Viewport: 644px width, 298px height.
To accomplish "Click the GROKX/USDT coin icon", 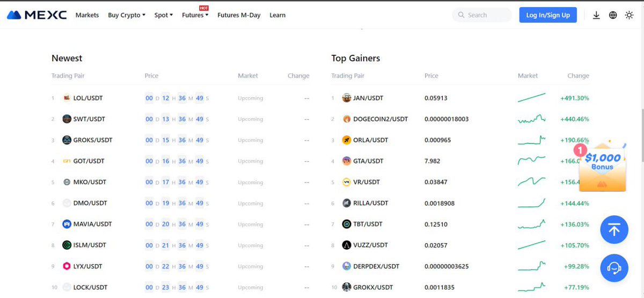I will click(347, 287).
